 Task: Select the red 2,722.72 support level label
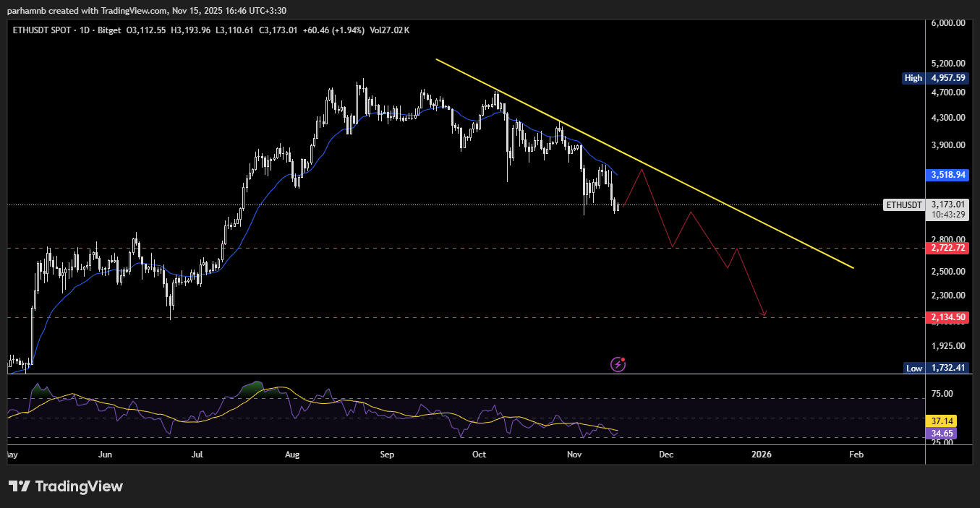click(x=947, y=248)
